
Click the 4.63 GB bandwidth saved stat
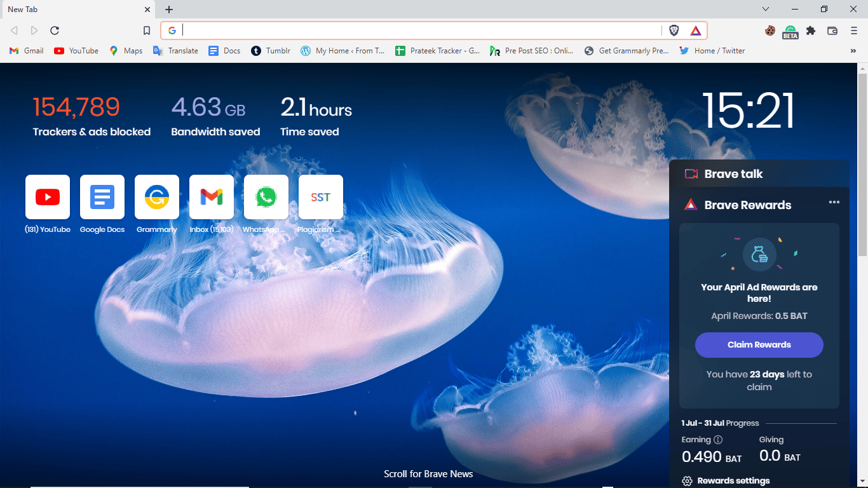[x=215, y=116]
